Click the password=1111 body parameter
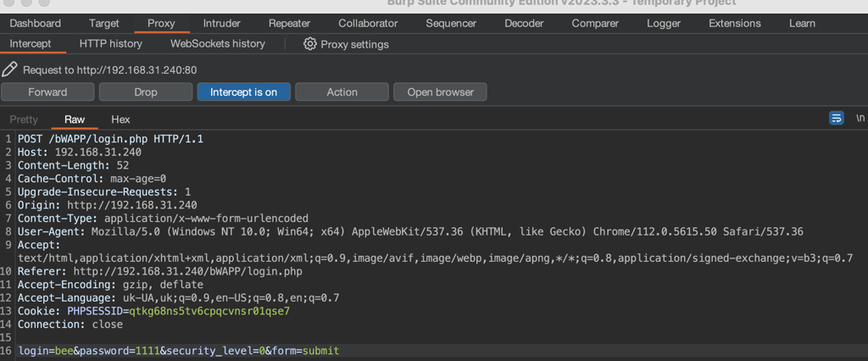Image resolution: width=868 pixels, height=361 pixels. 120,351
